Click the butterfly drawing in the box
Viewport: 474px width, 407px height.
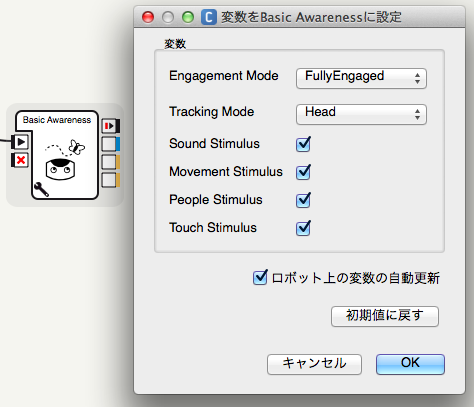pos(77,147)
